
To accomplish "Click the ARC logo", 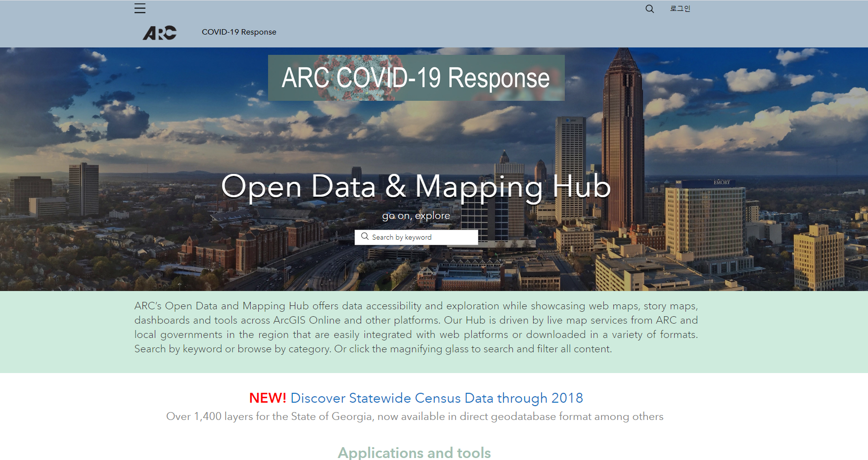I will click(x=159, y=33).
